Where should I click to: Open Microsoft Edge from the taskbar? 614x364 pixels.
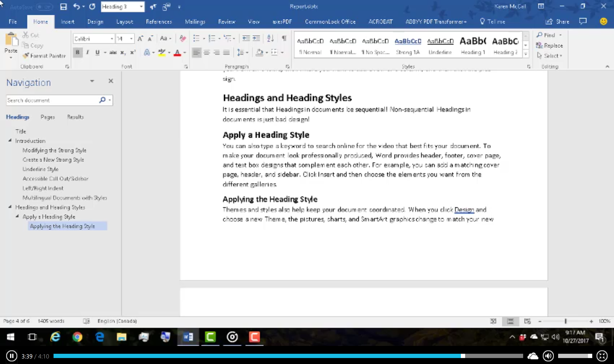(99, 337)
